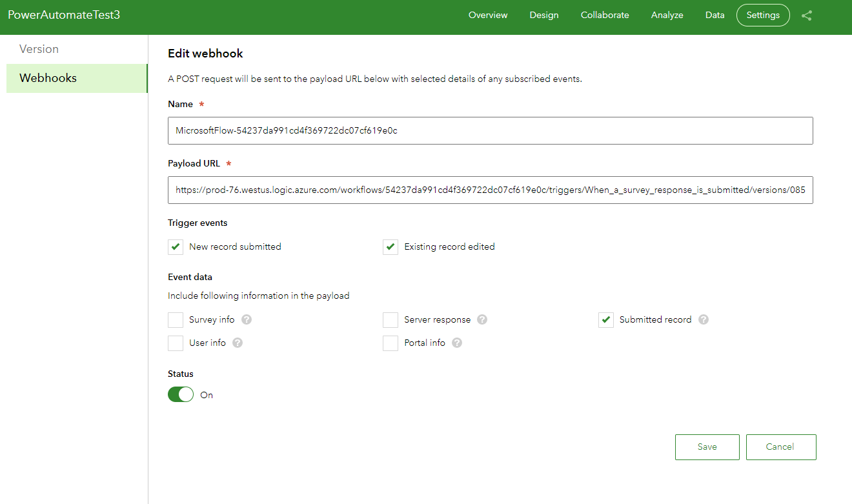Select Webhooks in the sidebar

click(x=77, y=78)
